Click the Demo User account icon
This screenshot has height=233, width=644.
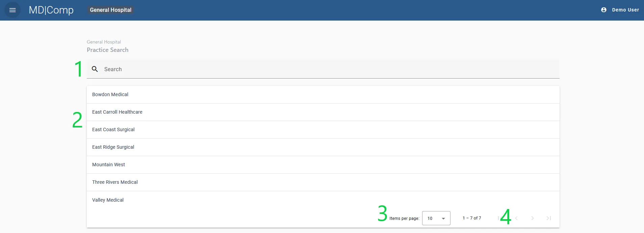point(603,9)
